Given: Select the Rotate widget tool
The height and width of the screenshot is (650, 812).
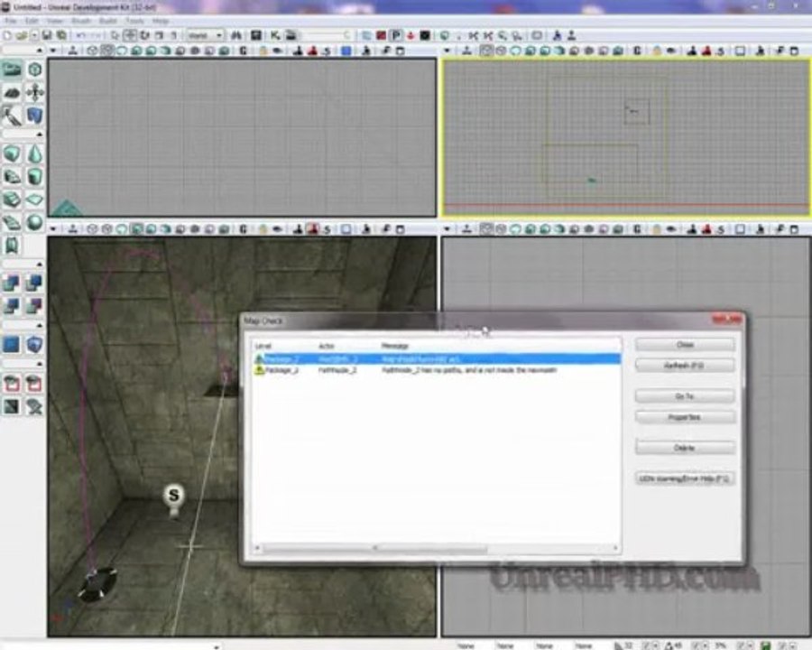Looking at the screenshot, I should 144,35.
